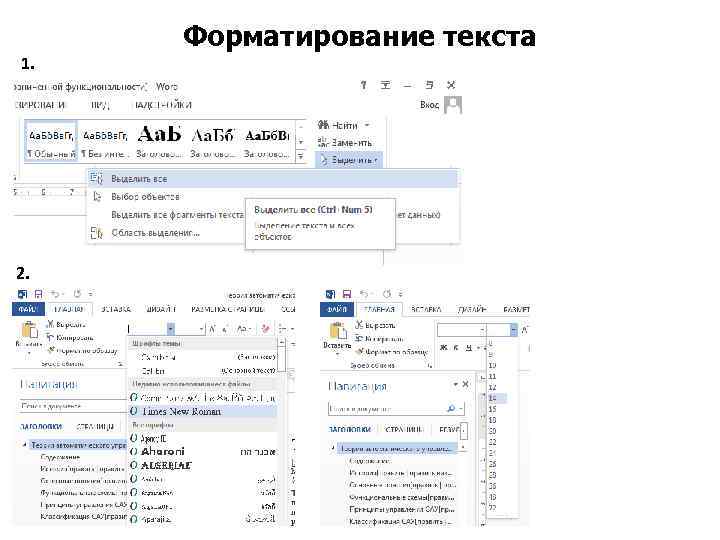Click Вставить paste icon in right window
This screenshot has height=540, width=720.
[x=338, y=332]
